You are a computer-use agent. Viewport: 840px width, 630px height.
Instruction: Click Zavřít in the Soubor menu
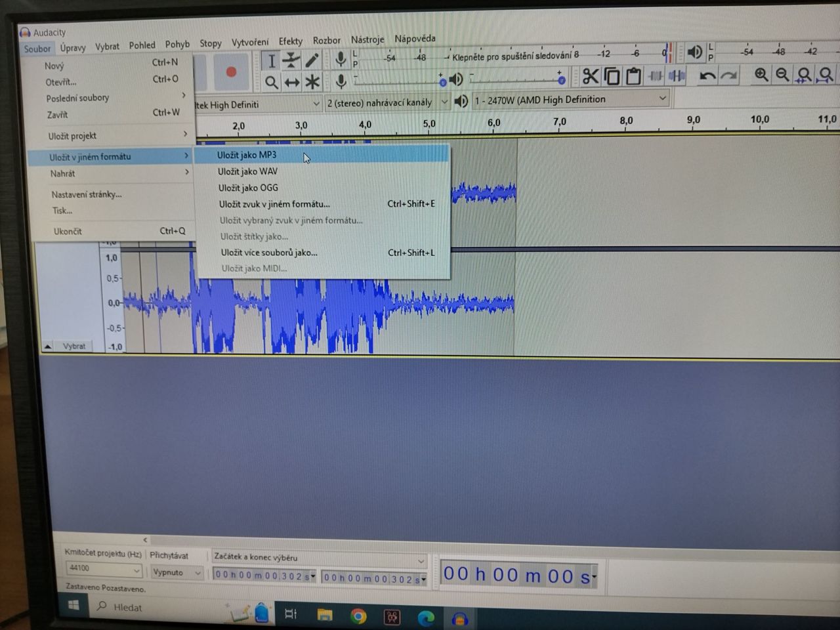click(110, 114)
